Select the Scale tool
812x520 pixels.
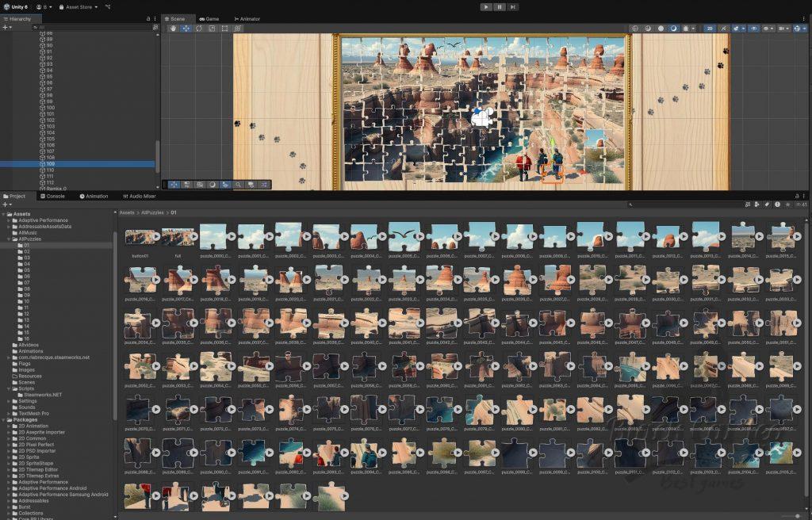(x=212, y=29)
